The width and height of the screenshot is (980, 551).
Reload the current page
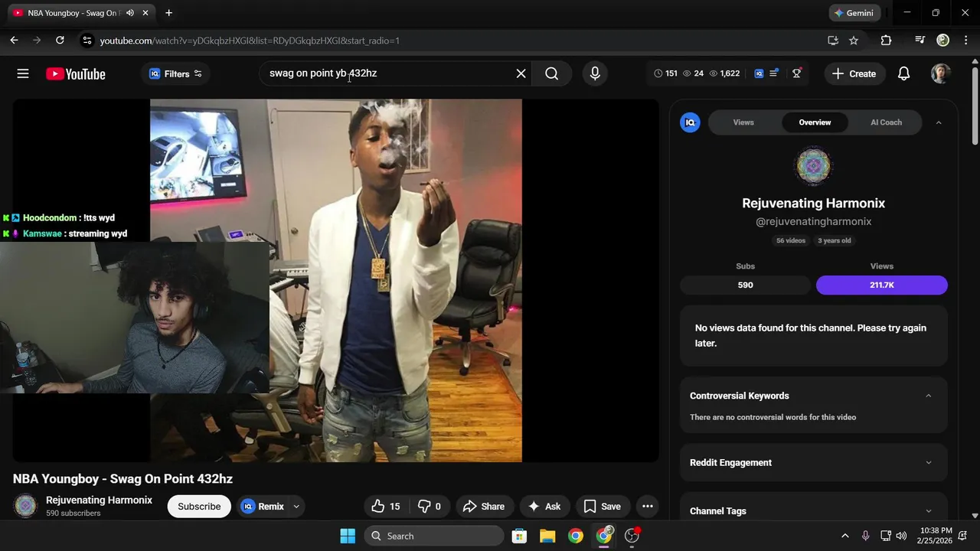coord(60,40)
